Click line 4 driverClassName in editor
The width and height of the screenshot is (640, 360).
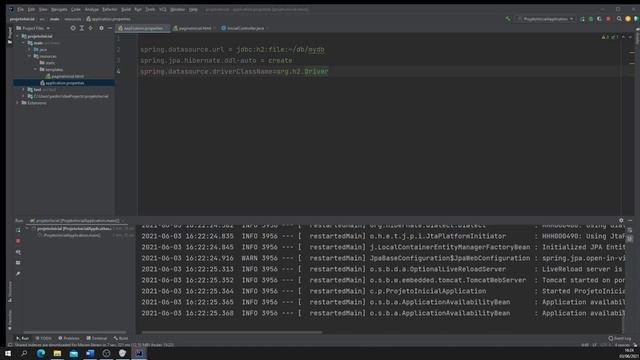point(234,71)
